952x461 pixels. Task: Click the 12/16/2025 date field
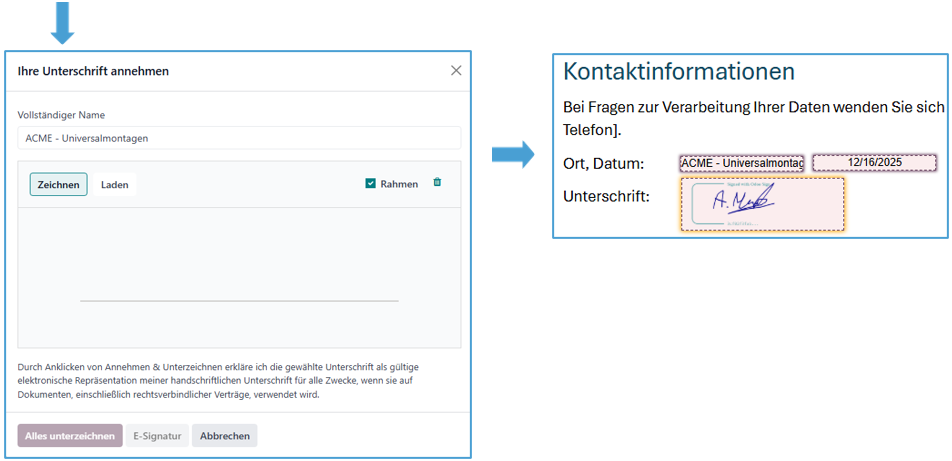click(x=874, y=163)
